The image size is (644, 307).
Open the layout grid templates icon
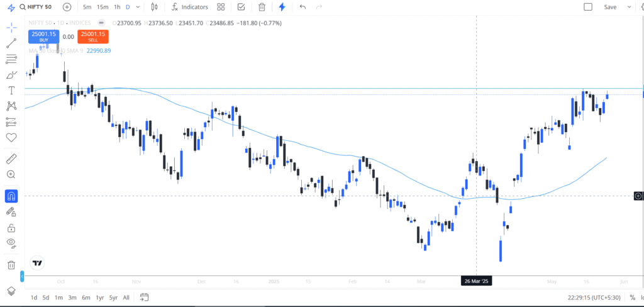[x=221, y=7]
